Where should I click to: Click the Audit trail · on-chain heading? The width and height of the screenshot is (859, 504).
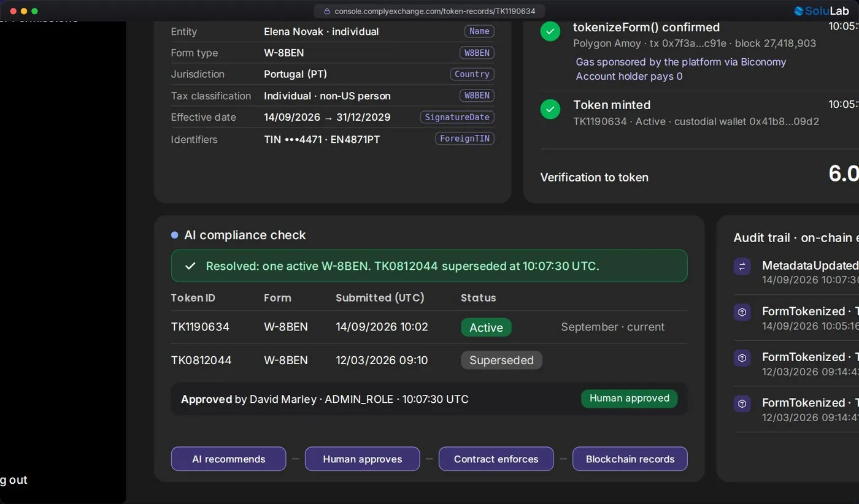click(x=796, y=238)
